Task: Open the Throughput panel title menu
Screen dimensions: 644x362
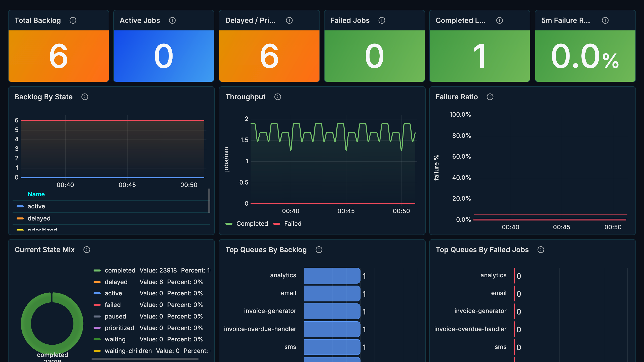Action: (245, 97)
